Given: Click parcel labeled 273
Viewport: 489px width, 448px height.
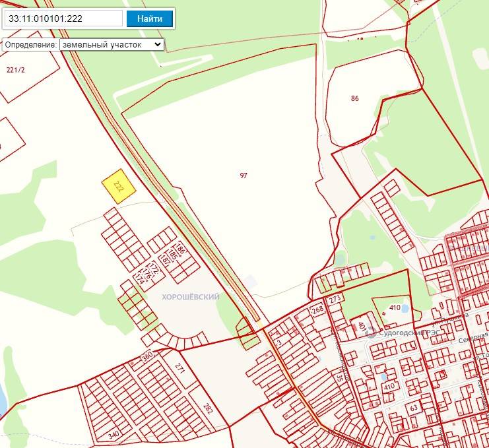Looking at the screenshot, I should (335, 300).
